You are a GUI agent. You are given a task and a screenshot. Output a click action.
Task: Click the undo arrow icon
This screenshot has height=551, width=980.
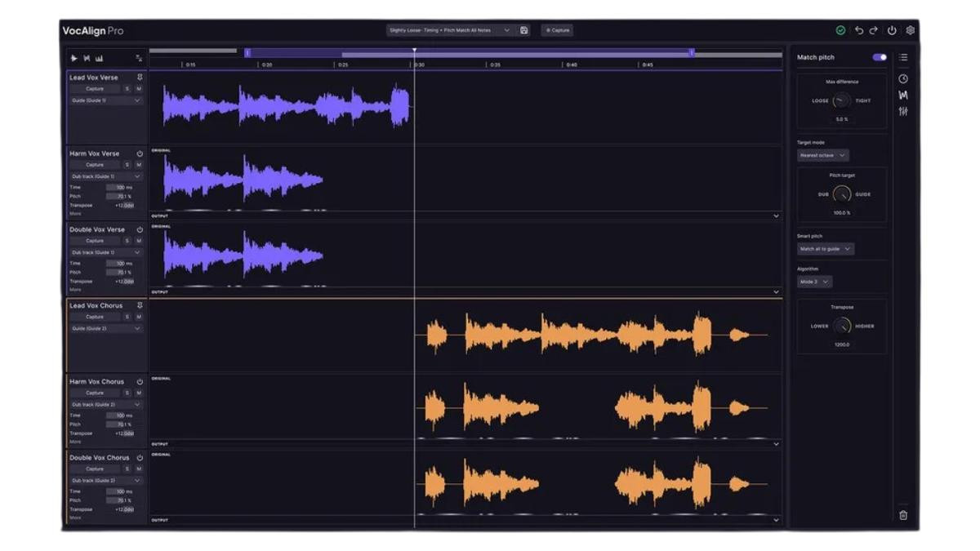(x=859, y=30)
